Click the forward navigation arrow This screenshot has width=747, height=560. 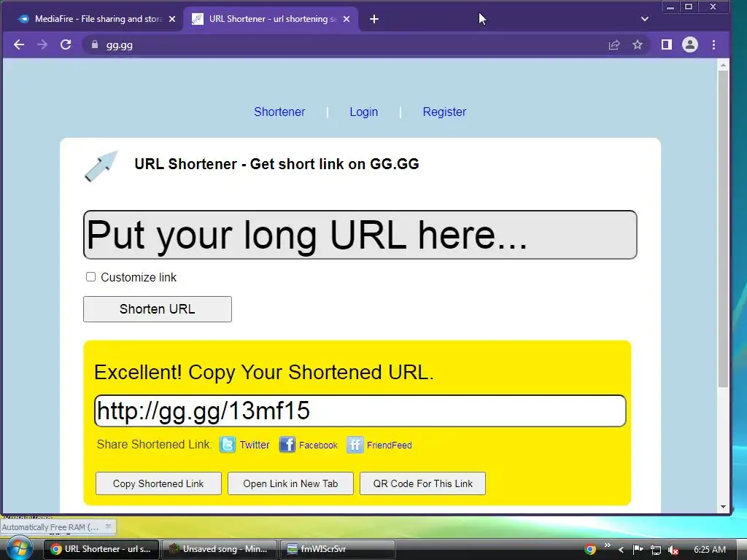[42, 44]
